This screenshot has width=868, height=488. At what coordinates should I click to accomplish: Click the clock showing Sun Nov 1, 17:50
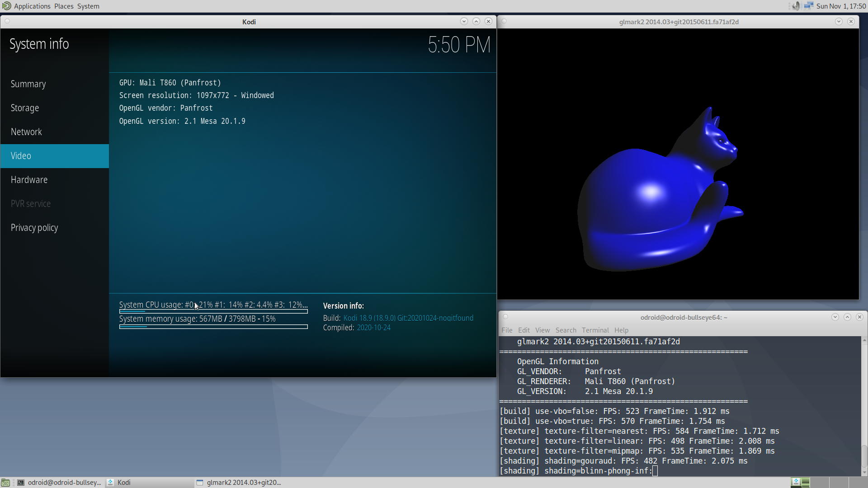pos(841,6)
